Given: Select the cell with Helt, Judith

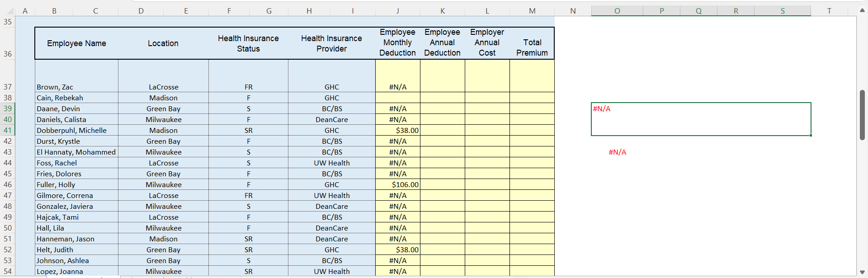Looking at the screenshot, I should click(76, 250).
